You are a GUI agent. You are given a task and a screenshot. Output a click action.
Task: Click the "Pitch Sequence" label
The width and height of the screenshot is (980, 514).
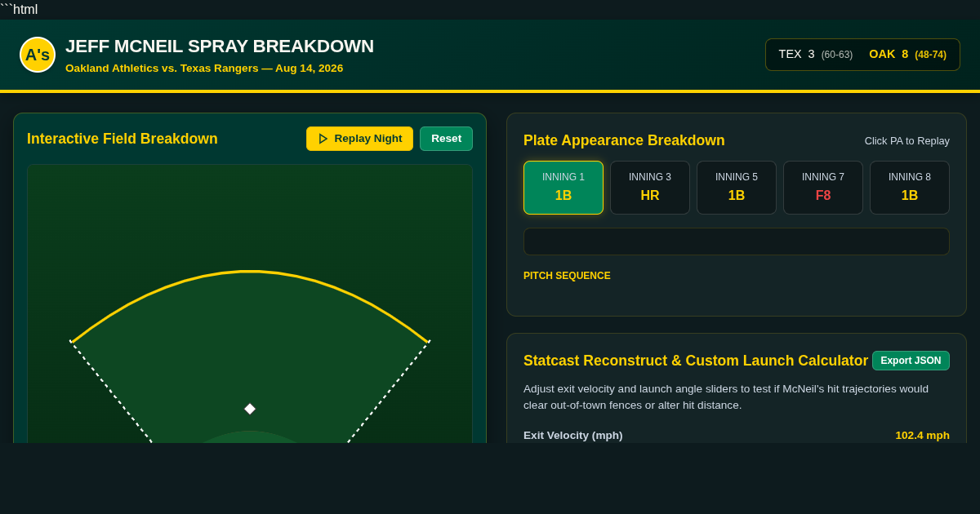pos(567,276)
